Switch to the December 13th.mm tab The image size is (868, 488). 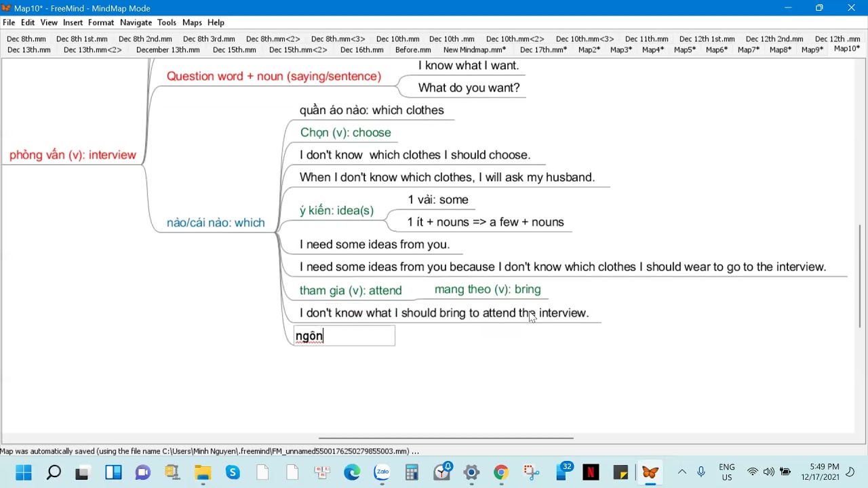pyautogui.click(x=167, y=49)
